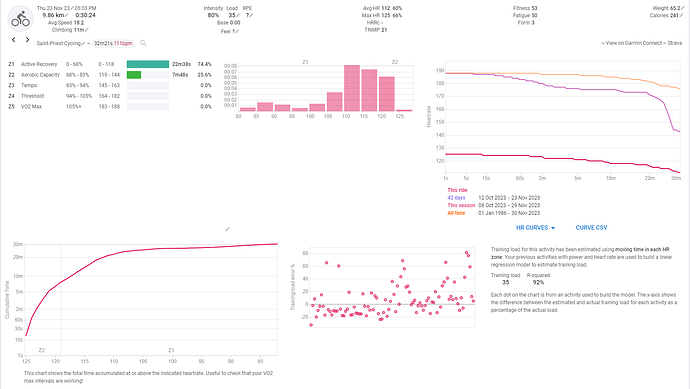This screenshot has height=389, width=690.
Task: Click the cycling activity type icon
Action: (x=21, y=19)
